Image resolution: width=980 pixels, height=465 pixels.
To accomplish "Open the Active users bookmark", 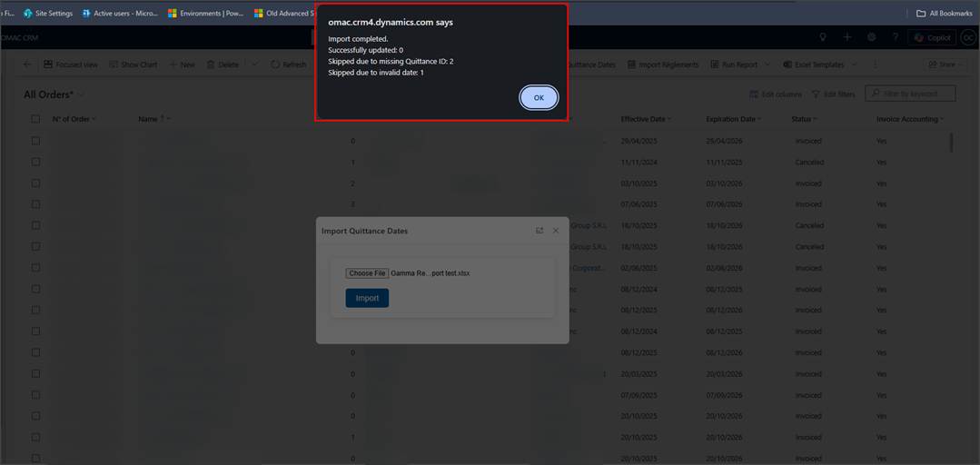I will [120, 13].
